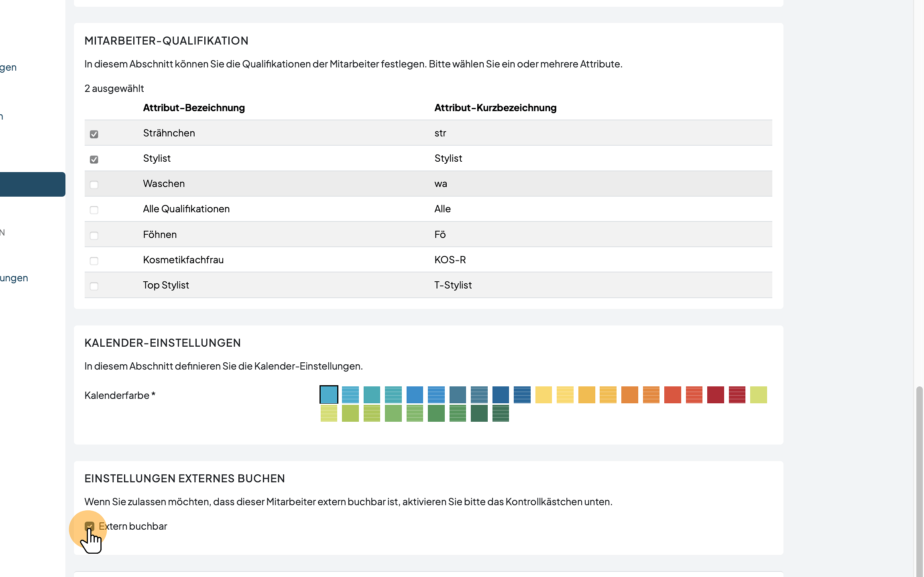Select the Kosmetikfachfrau checkbox
The width and height of the screenshot is (924, 577).
[x=94, y=261]
